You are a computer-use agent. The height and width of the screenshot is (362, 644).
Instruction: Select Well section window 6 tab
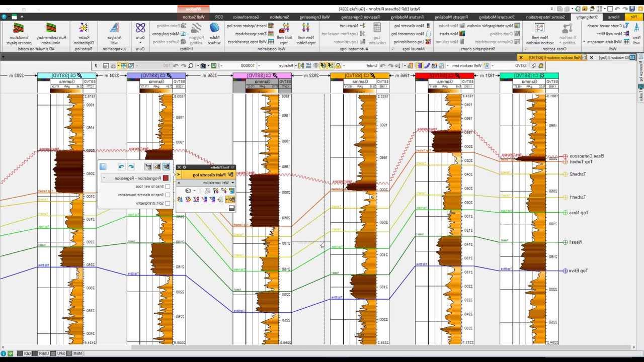click(x=553, y=57)
